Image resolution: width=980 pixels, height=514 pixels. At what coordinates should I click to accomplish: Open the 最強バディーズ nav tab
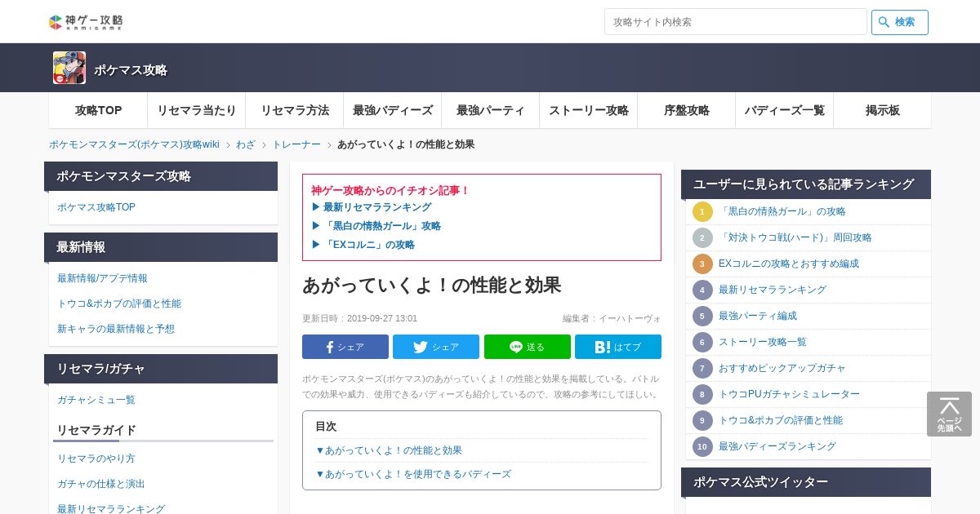(392, 110)
